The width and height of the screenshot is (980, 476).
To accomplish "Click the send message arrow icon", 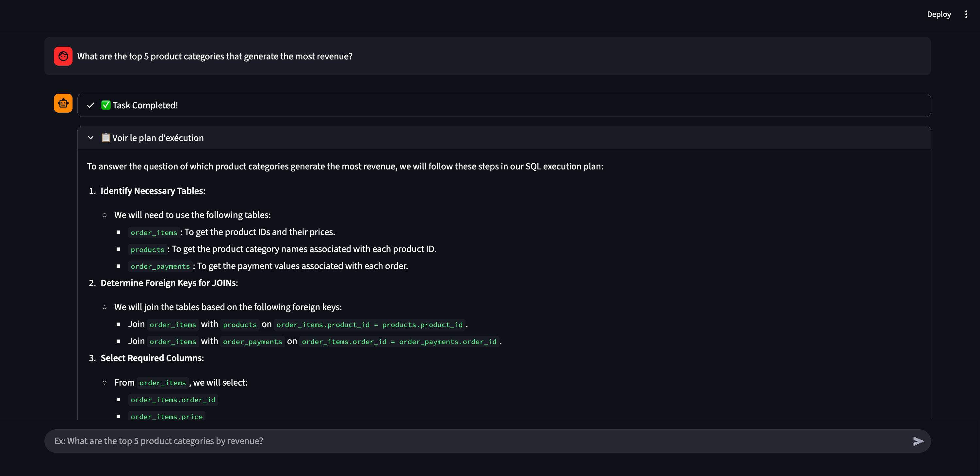I will pos(918,441).
